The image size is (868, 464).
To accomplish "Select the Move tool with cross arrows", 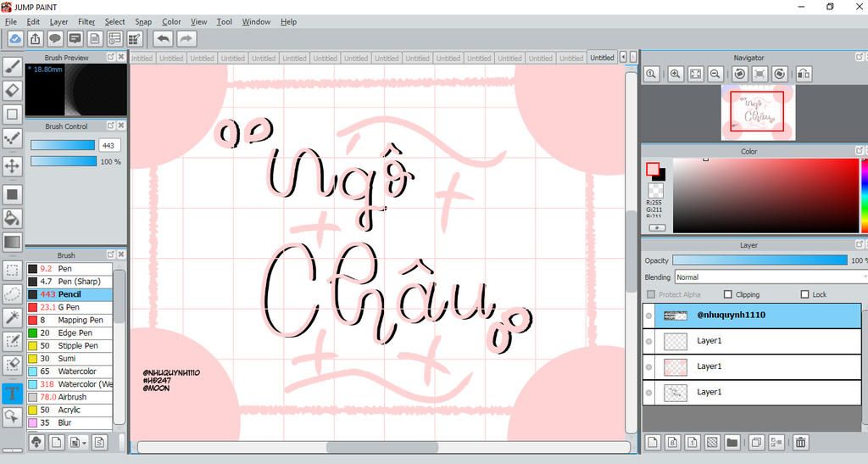I will coord(12,165).
